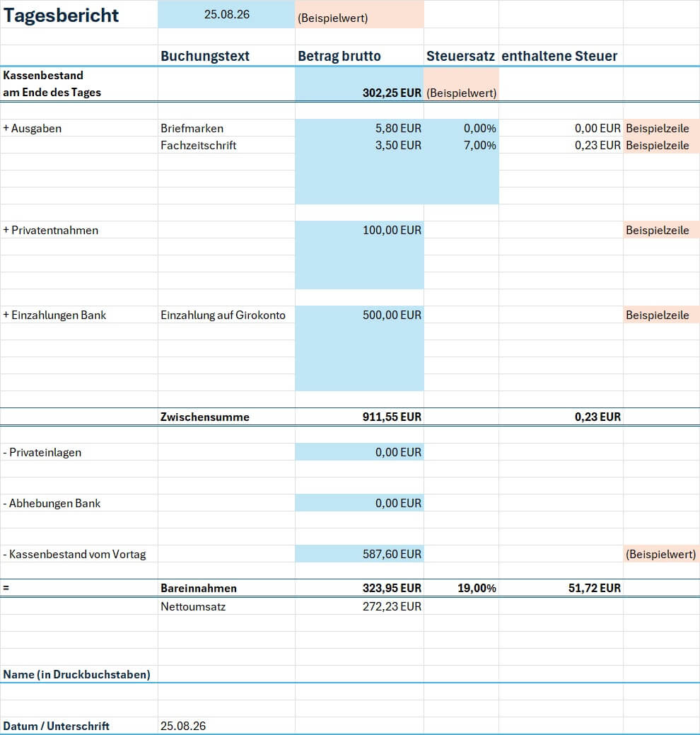Click the Kassenbestand vom Vortag 587,60 EUR

tap(359, 554)
